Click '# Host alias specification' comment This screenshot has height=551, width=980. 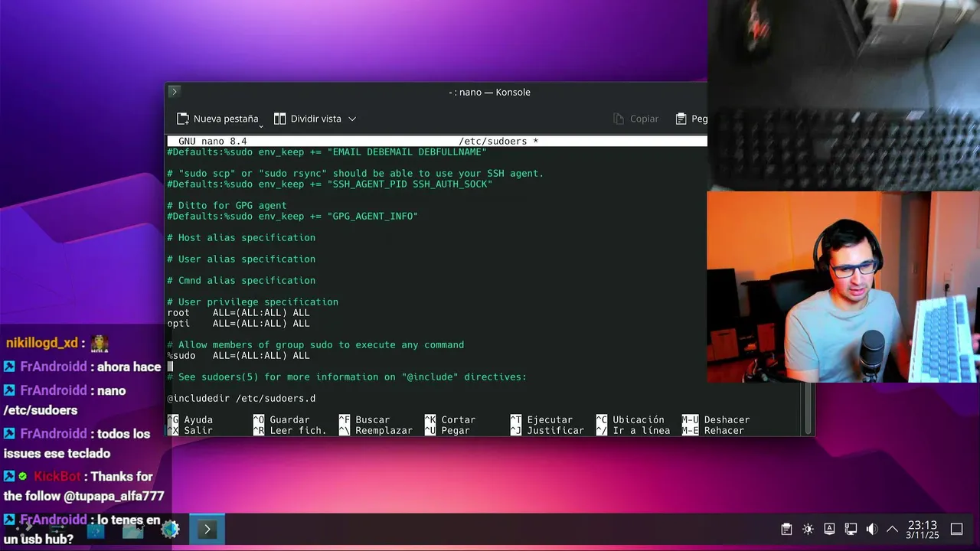pos(241,238)
